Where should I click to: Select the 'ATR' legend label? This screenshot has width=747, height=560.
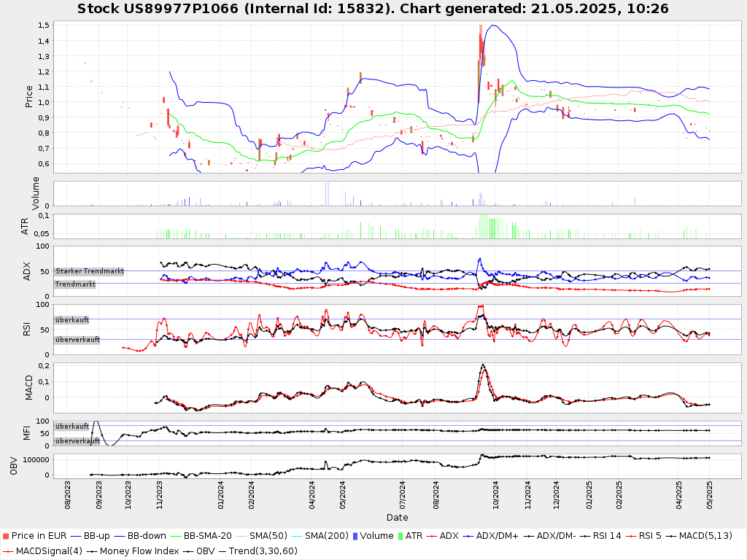(x=414, y=536)
